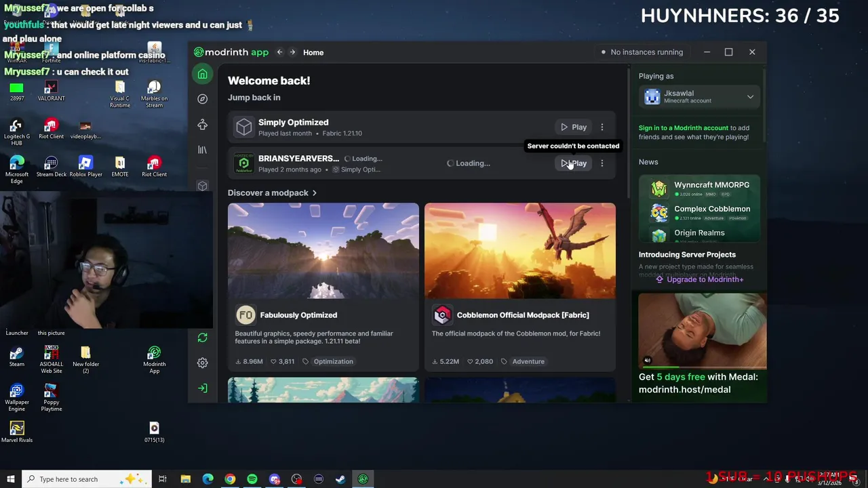Screen dimensions: 868x488
Task: Open the modrinth.host/medal promo link
Action: point(684,389)
